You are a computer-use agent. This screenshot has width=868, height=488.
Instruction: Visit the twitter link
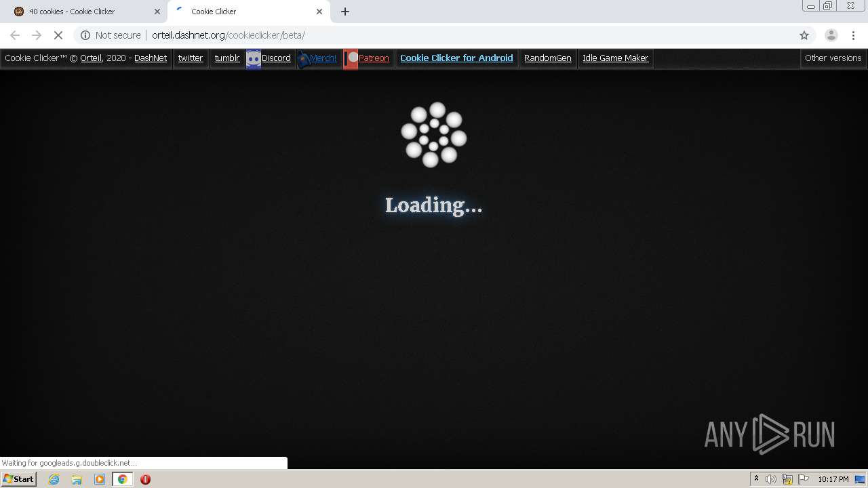(x=191, y=58)
